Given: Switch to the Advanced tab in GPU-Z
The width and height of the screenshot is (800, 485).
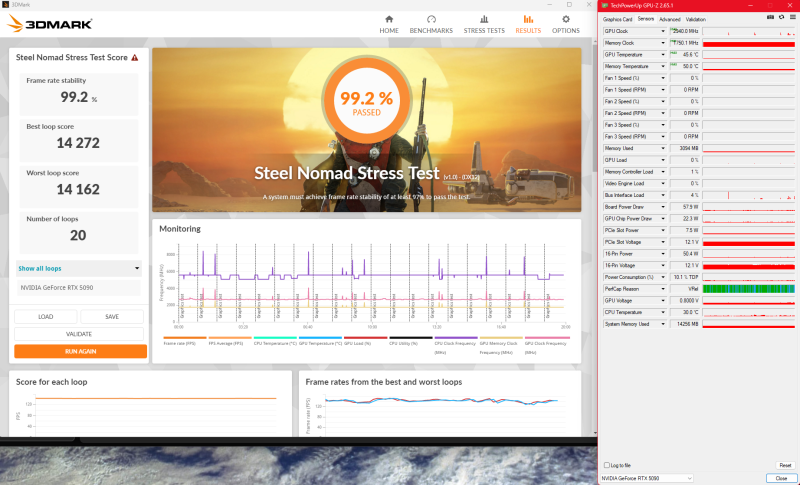Looking at the screenshot, I should tap(669, 19).
